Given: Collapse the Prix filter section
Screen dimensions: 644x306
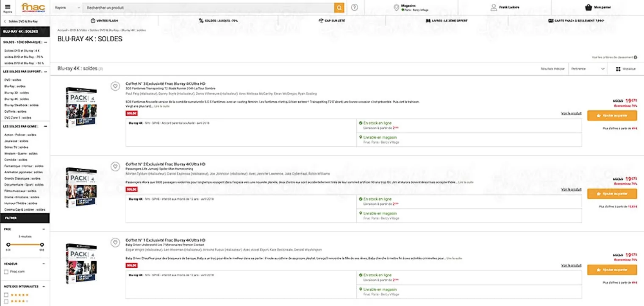Looking at the screenshot, I should tap(44, 229).
